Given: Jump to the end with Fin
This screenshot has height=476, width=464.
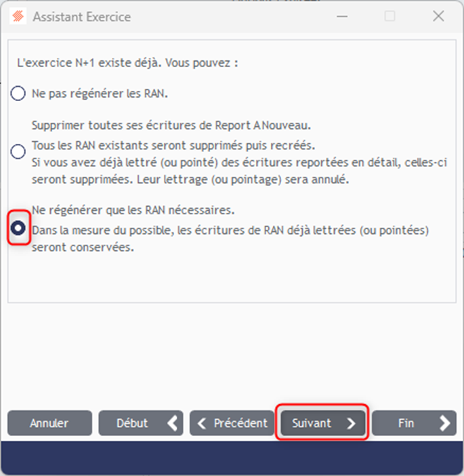Looking at the screenshot, I should tap(415, 423).
